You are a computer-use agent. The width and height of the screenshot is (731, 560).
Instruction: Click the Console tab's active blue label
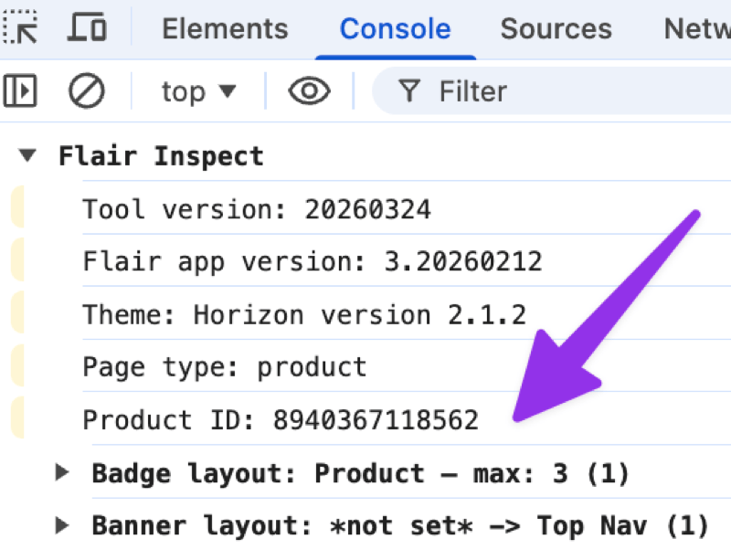click(x=395, y=28)
